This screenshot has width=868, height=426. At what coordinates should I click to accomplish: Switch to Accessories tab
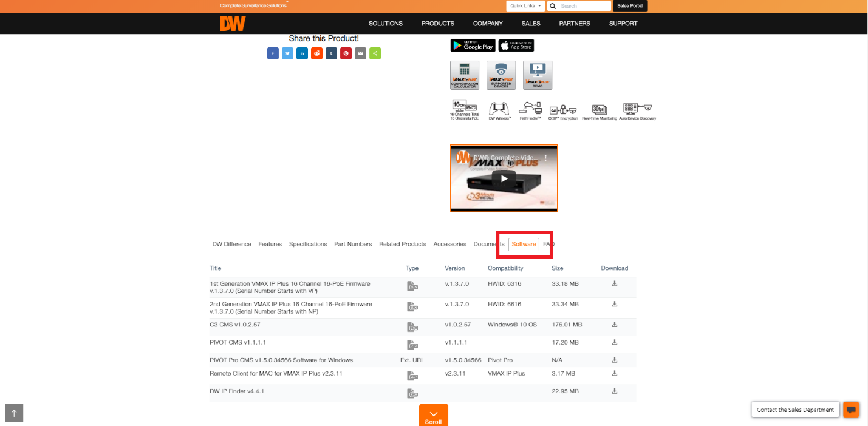[450, 244]
